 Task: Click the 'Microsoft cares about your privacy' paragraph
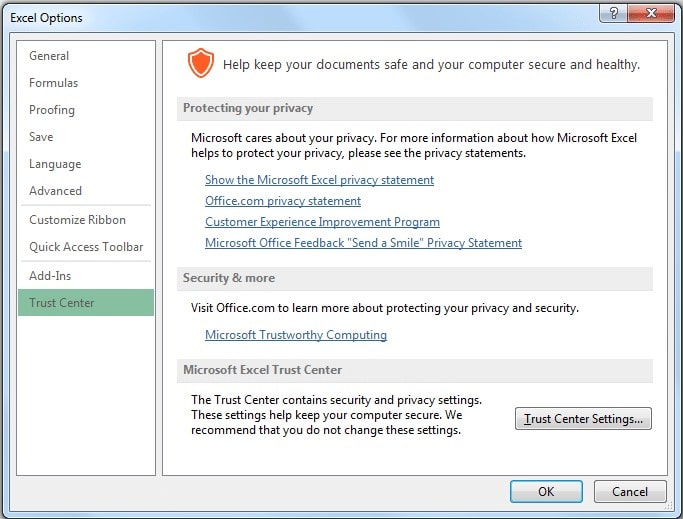click(x=414, y=146)
